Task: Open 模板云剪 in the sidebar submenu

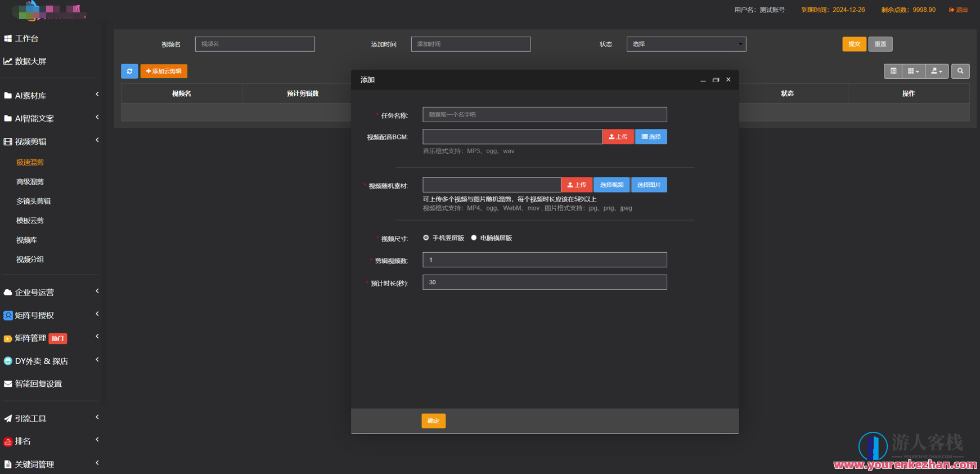Action: [x=30, y=221]
